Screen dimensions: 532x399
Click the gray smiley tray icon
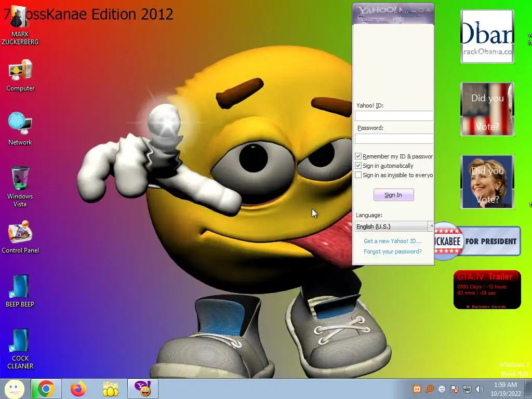click(x=442, y=389)
